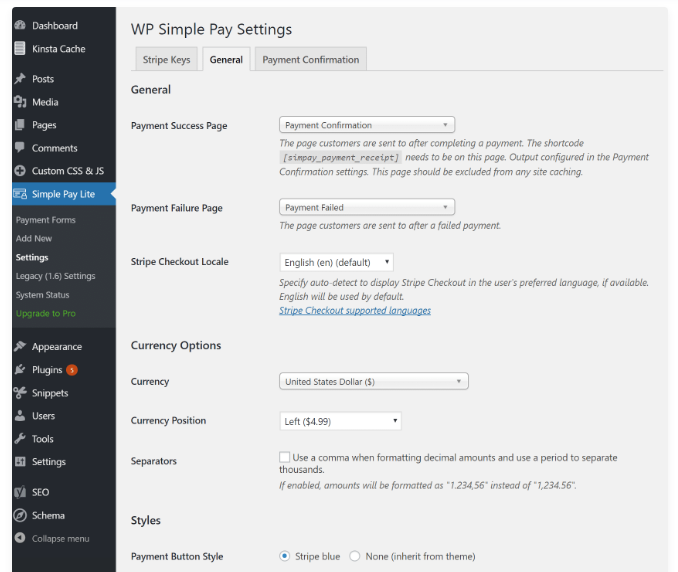The height and width of the screenshot is (572, 678).
Task: Click the Currency Options section heading
Action: 176,345
